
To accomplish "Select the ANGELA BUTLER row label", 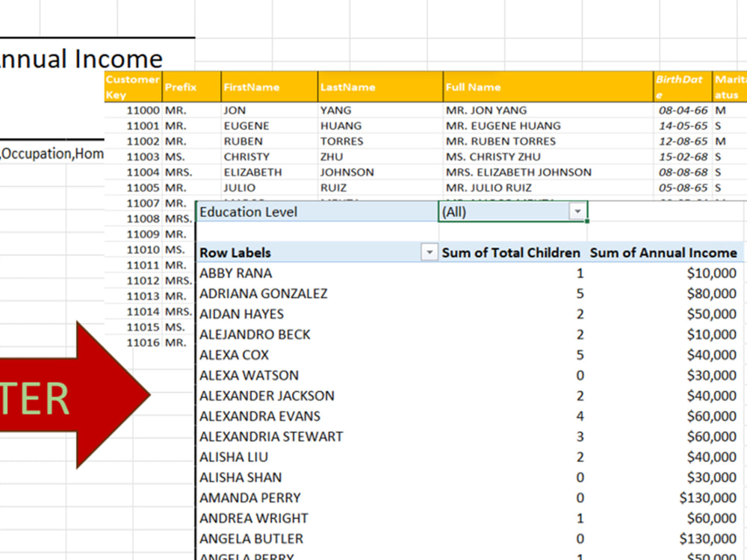I will point(251,539).
